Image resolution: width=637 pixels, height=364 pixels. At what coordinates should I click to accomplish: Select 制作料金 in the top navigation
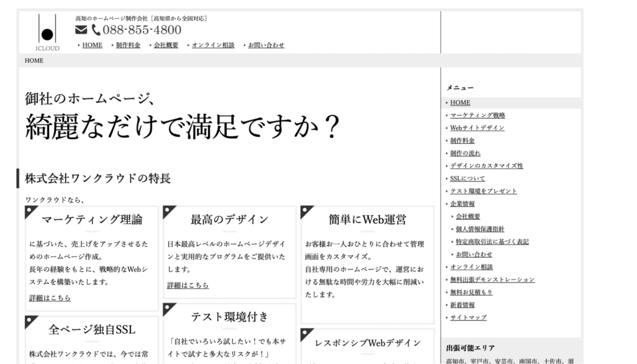click(128, 45)
